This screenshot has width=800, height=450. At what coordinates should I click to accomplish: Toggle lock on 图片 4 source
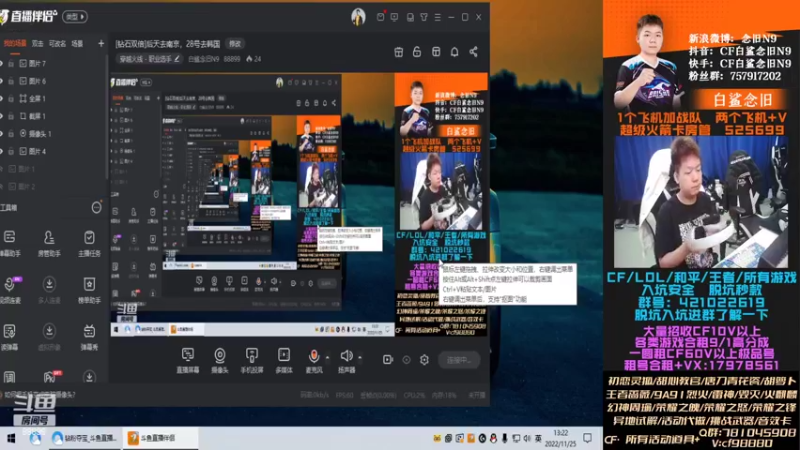(11, 152)
